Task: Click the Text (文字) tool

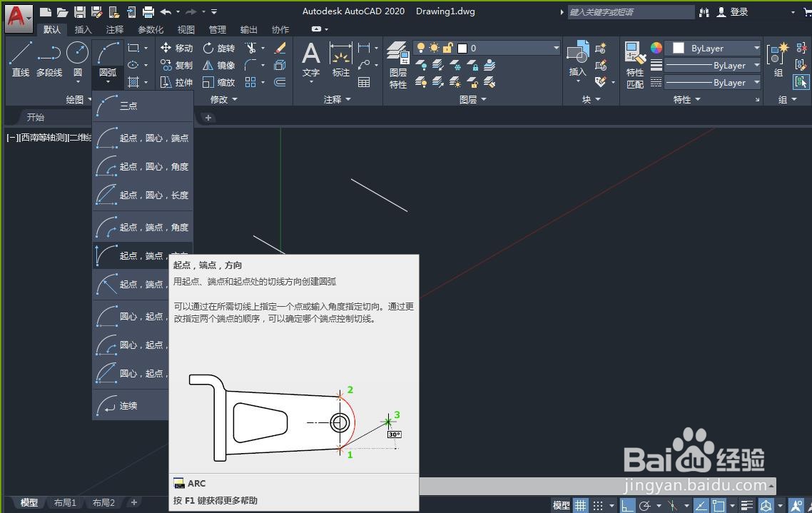Action: pyautogui.click(x=310, y=59)
